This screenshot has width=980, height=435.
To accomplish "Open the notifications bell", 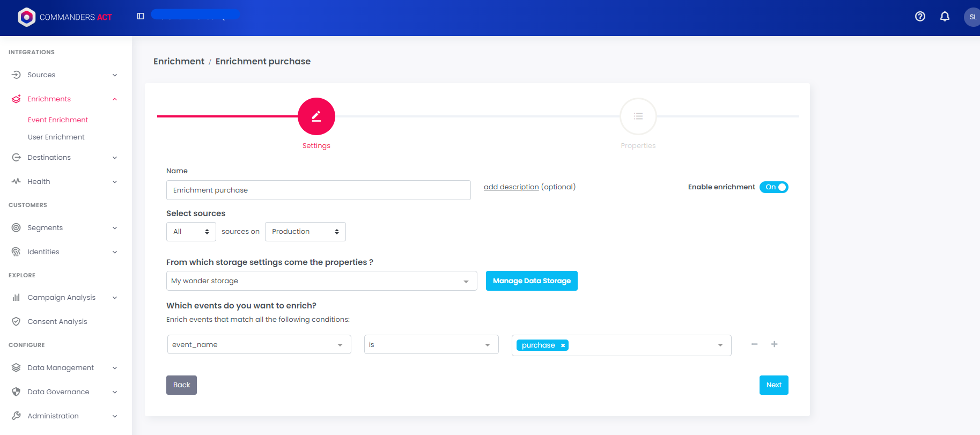I will click(x=945, y=17).
